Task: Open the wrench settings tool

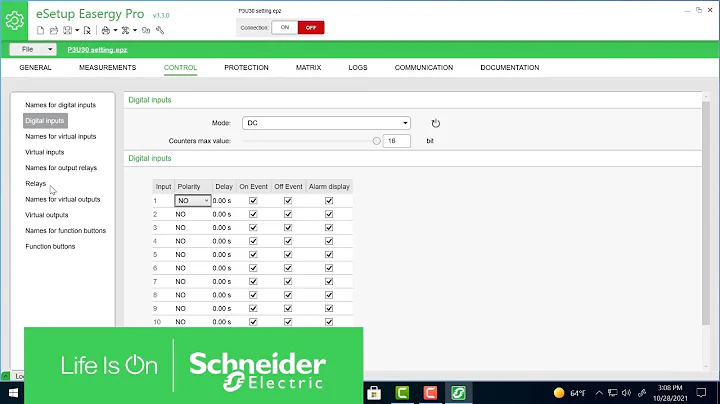Action: 160,30
